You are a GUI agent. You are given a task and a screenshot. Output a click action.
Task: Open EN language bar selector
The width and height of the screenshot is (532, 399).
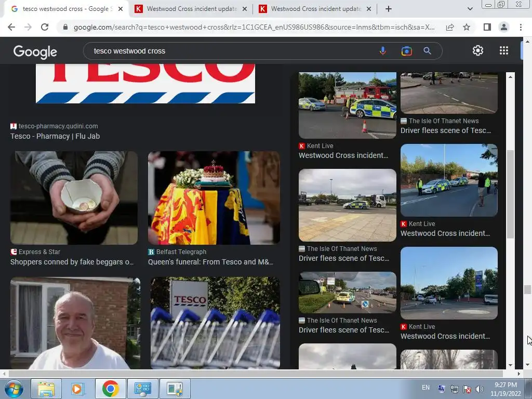point(425,388)
